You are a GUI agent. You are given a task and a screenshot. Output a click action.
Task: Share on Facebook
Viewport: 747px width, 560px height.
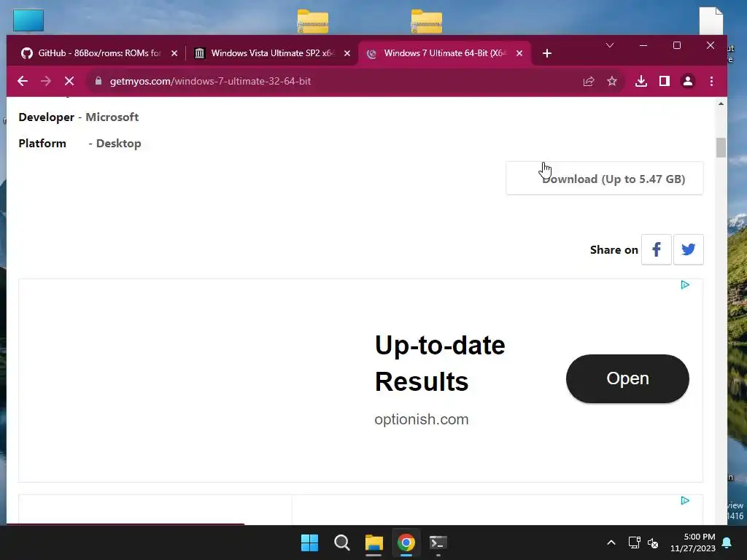click(657, 249)
